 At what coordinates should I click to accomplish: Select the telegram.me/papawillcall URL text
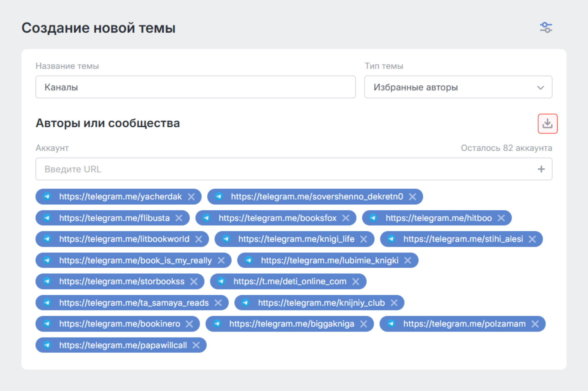click(x=123, y=345)
